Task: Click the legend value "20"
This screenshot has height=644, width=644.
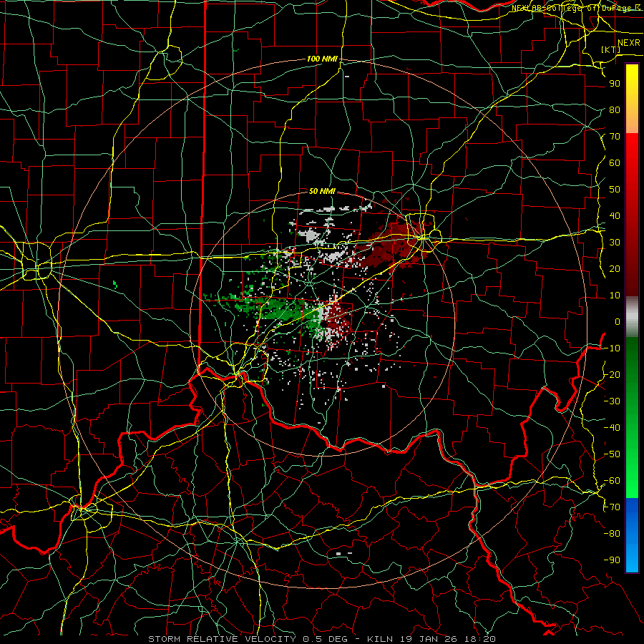Action: point(615,269)
